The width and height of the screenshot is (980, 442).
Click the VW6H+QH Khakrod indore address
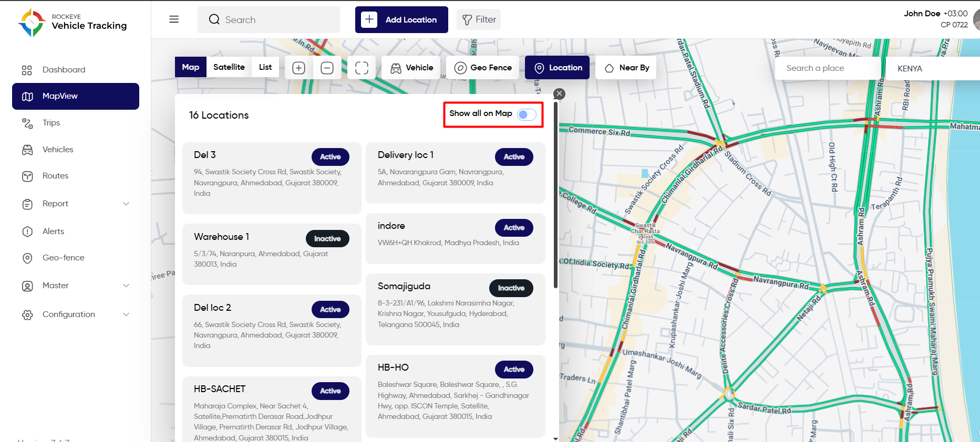(448, 243)
